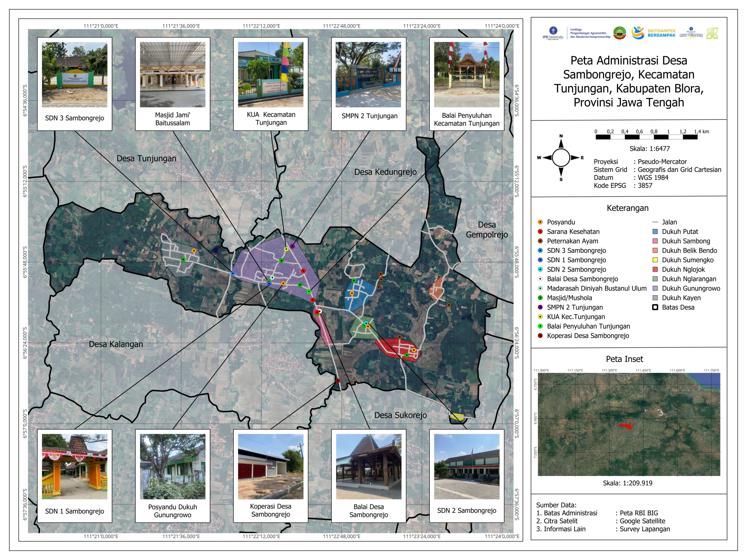Open the Posyandu Dukuh Gunungrowo photo
The height and width of the screenshot is (560, 747).
pyautogui.click(x=172, y=466)
